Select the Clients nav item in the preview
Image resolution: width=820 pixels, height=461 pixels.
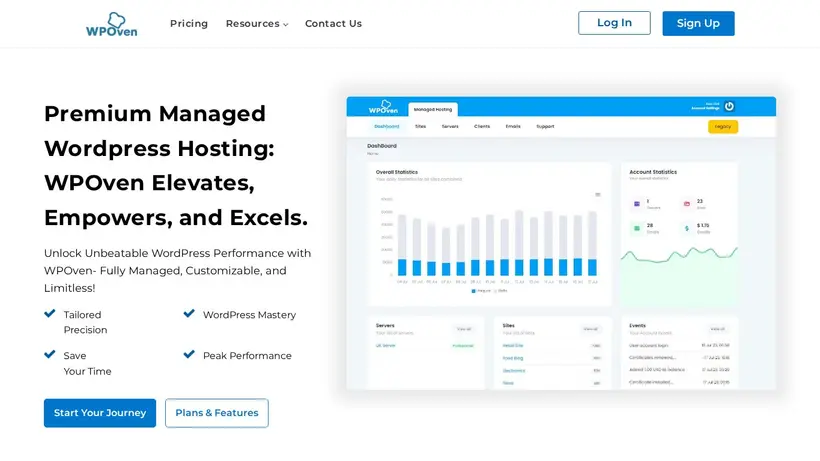pyautogui.click(x=482, y=126)
